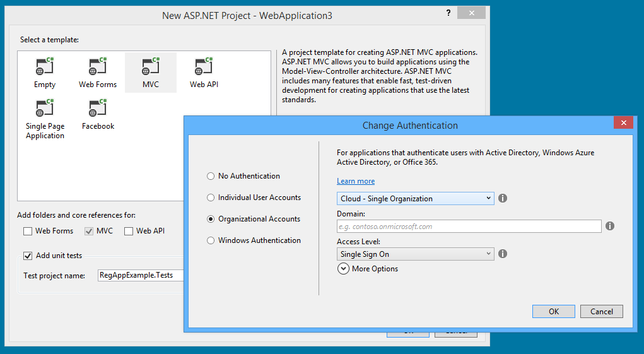
Task: Click the Domain input field
Action: pyautogui.click(x=469, y=227)
